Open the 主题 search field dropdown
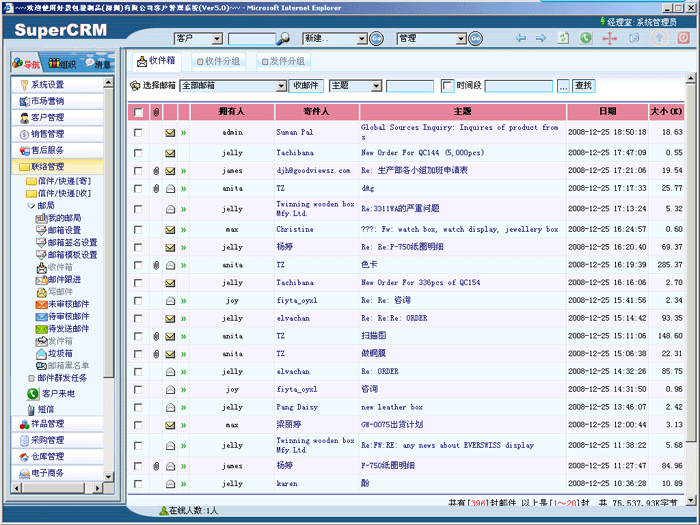This screenshot has height=525, width=700. (x=355, y=86)
